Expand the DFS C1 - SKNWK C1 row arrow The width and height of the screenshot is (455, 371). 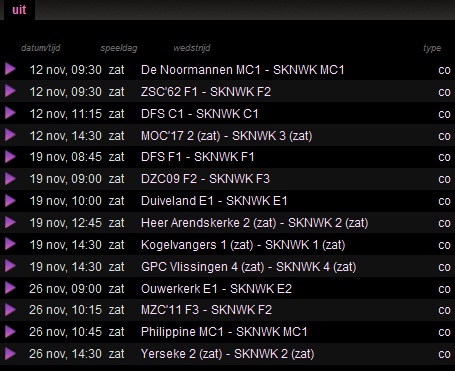tap(10, 113)
